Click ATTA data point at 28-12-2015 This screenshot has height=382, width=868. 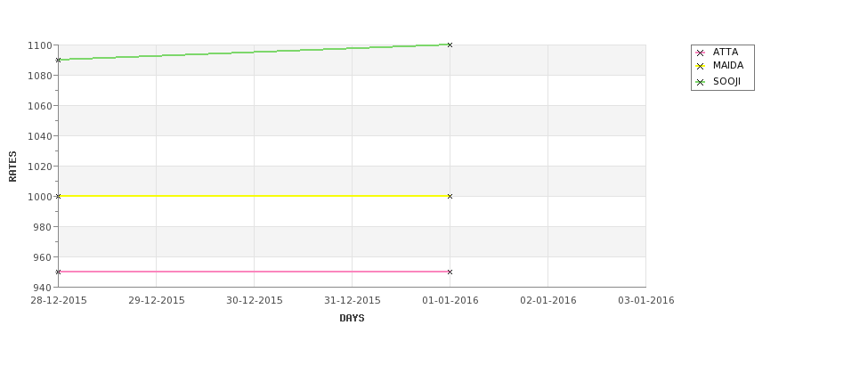pos(58,272)
